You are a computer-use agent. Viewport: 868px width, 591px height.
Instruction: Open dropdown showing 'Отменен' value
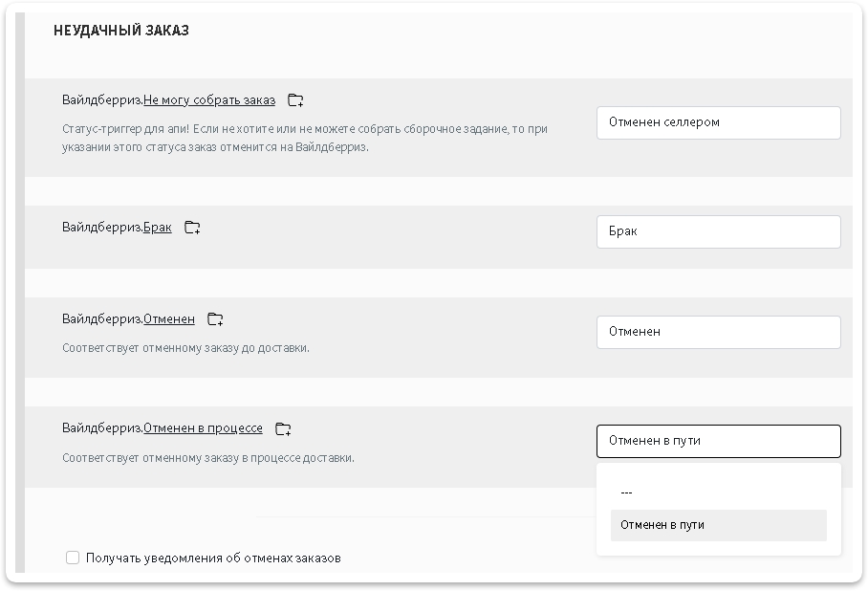pyautogui.click(x=718, y=332)
